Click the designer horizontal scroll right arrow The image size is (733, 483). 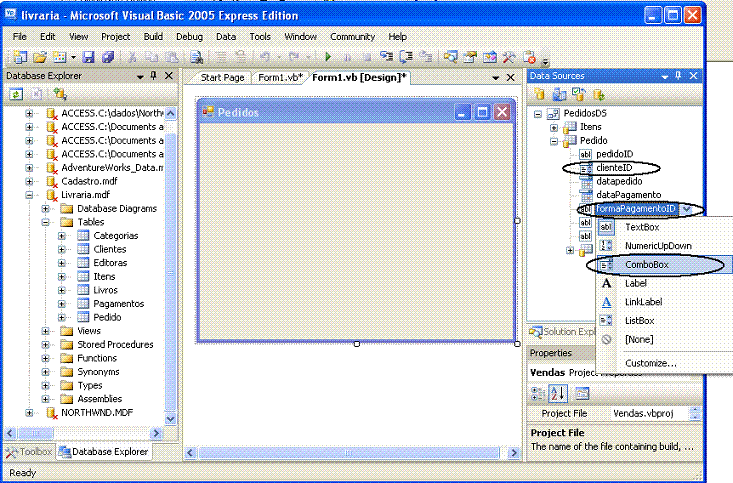click(514, 453)
